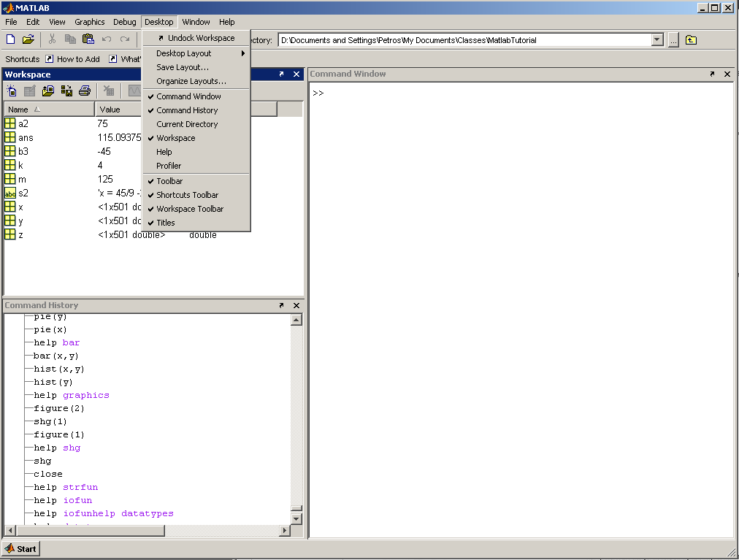
Task: Undock the Command History panel
Action: pyautogui.click(x=281, y=305)
